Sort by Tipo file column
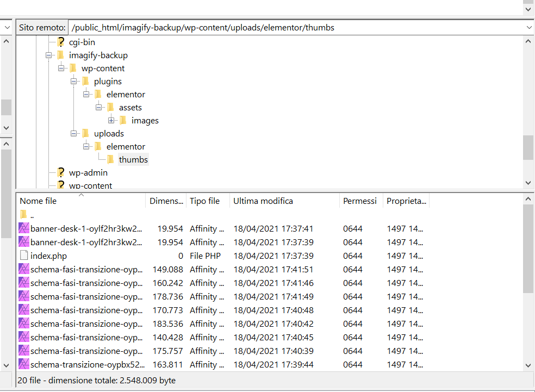Screen dimensions: 535x392 pyautogui.click(x=208, y=201)
